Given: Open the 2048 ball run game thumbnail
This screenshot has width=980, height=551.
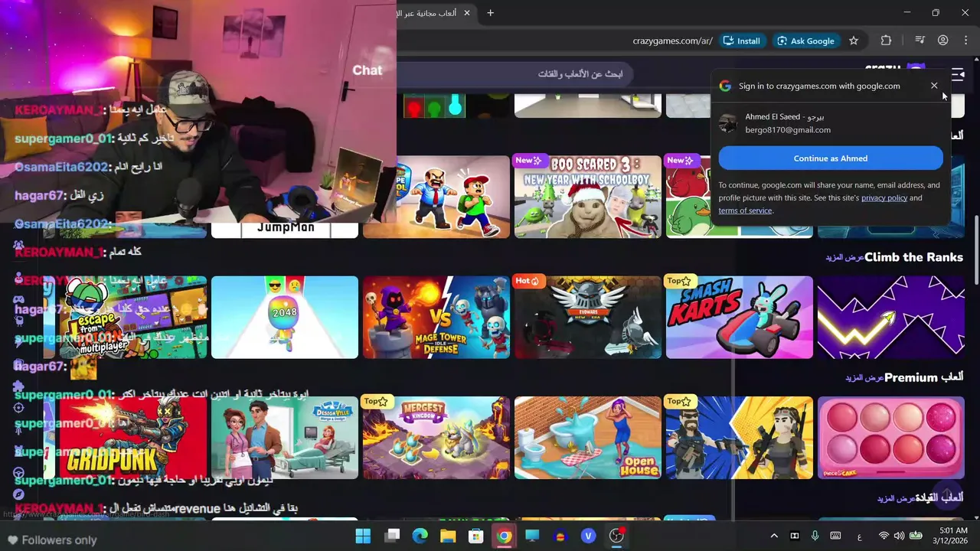Looking at the screenshot, I should 285,317.
